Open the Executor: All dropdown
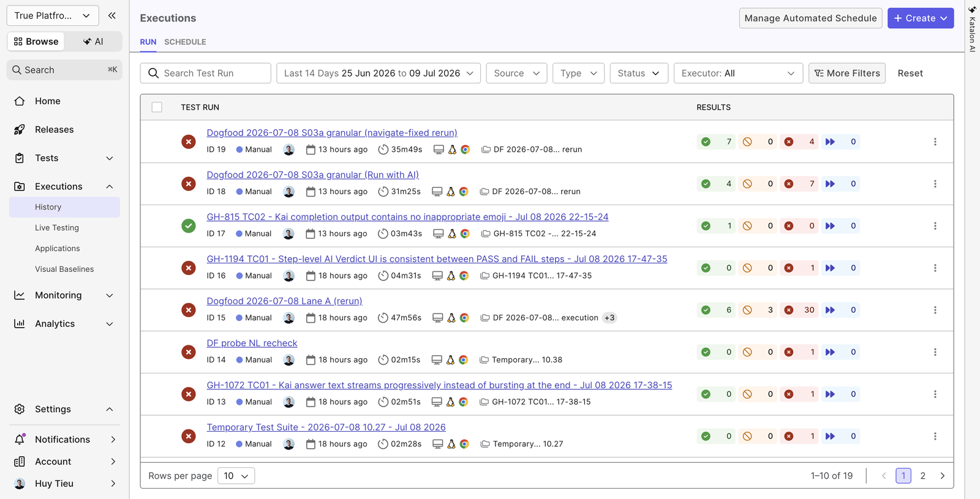 pos(738,73)
